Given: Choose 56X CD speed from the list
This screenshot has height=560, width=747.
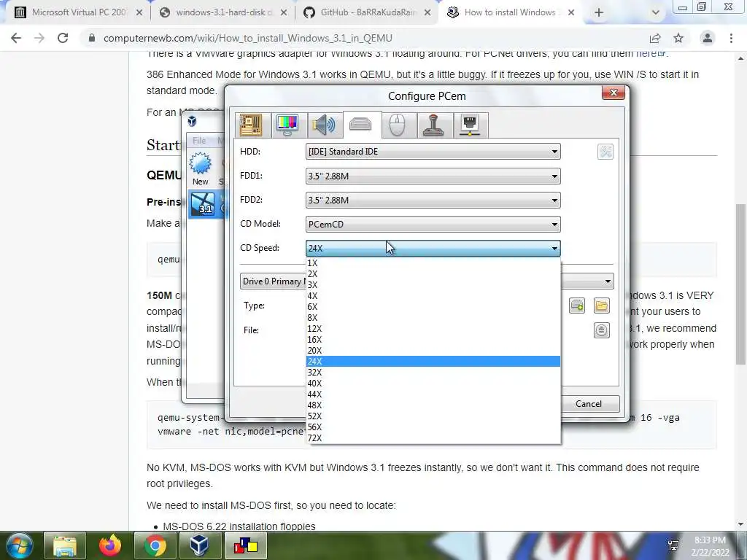Looking at the screenshot, I should [x=433, y=427].
